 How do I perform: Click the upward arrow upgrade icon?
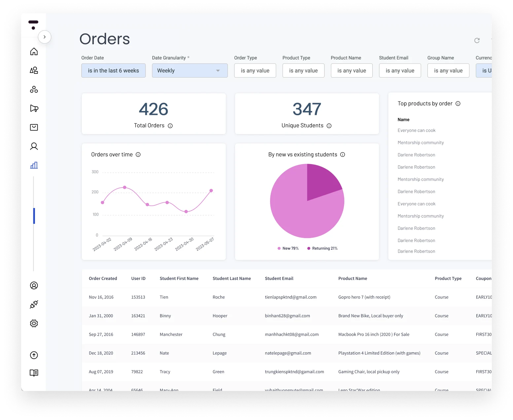coord(34,355)
